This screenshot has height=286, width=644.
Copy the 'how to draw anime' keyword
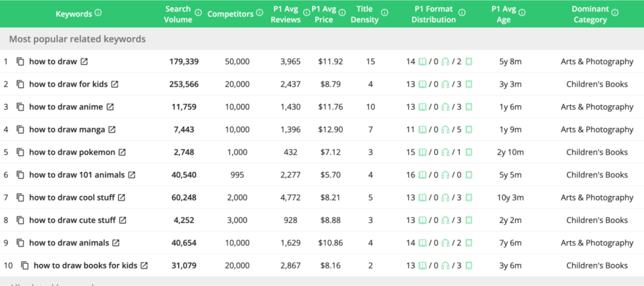[20, 107]
